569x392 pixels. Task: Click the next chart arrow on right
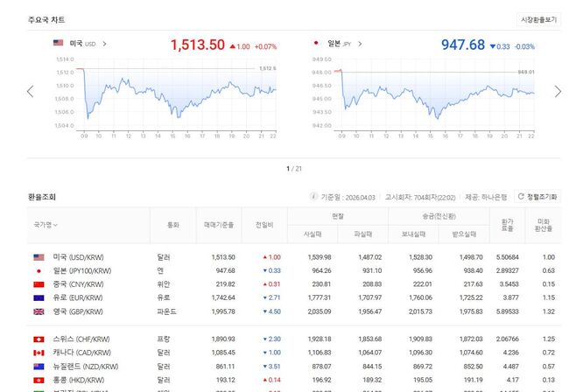[558, 91]
